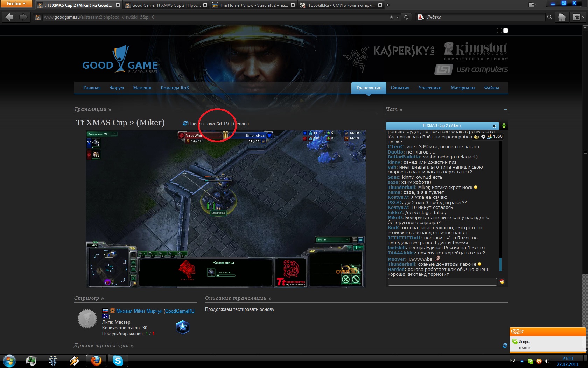
Task: Select the own3d TV player link
Action: [218, 124]
